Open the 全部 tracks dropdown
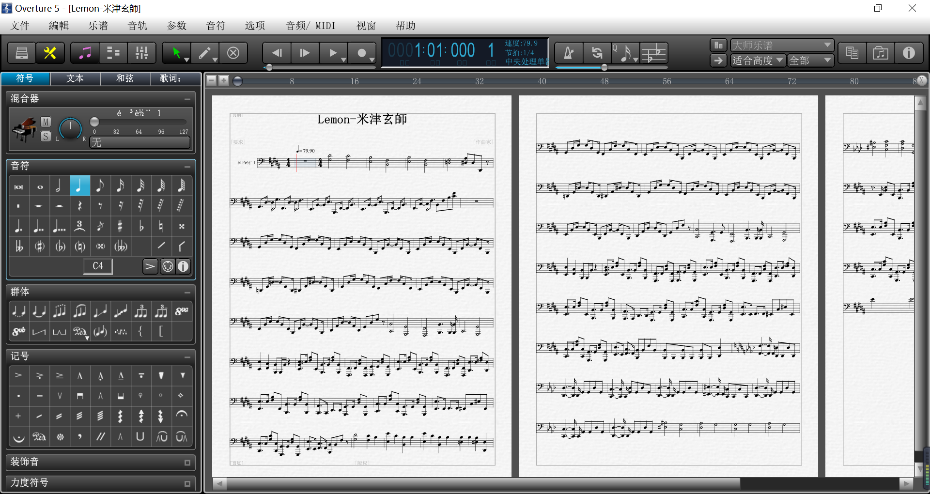Screen dimensions: 930x494 (811, 60)
